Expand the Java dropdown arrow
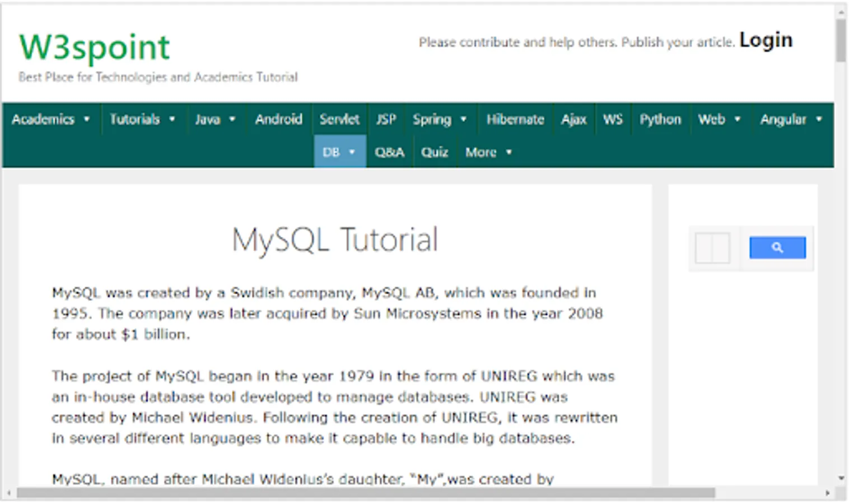The width and height of the screenshot is (849, 504). (x=232, y=119)
